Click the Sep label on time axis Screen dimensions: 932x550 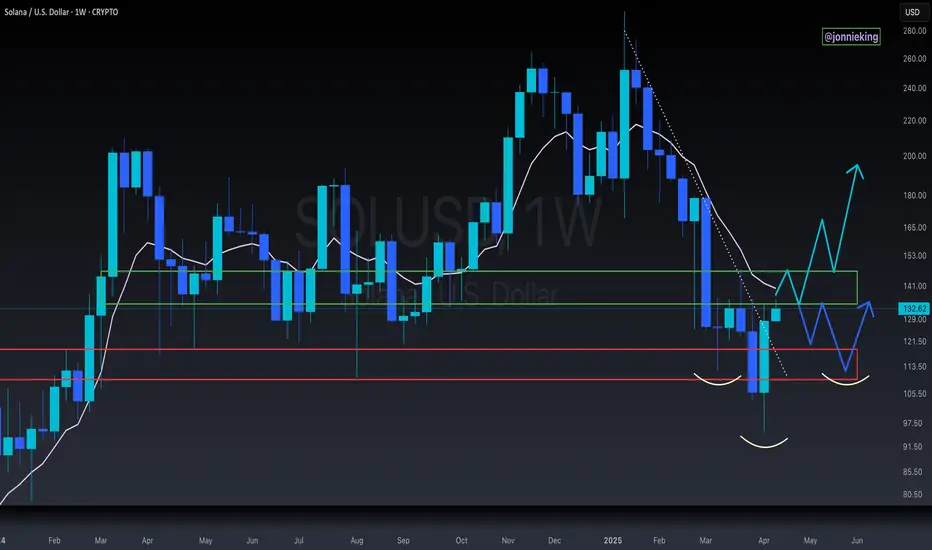(403, 540)
